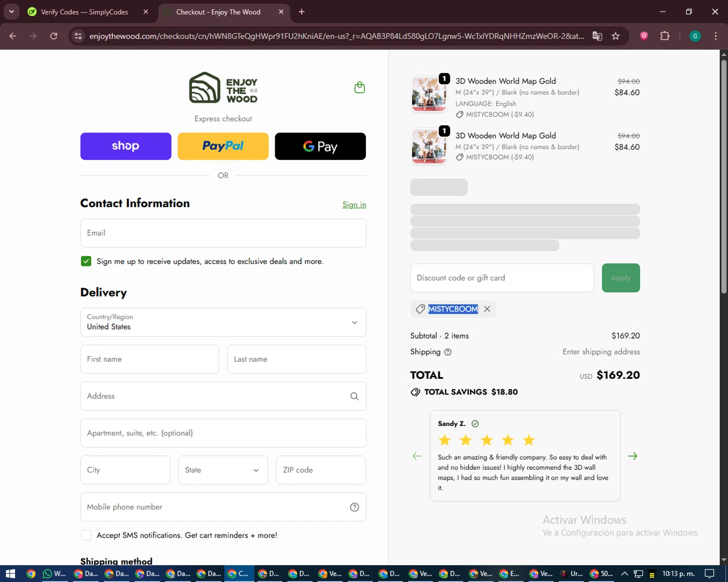The image size is (728, 582).
Task: Open the Windows notification center
Action: (x=709, y=574)
